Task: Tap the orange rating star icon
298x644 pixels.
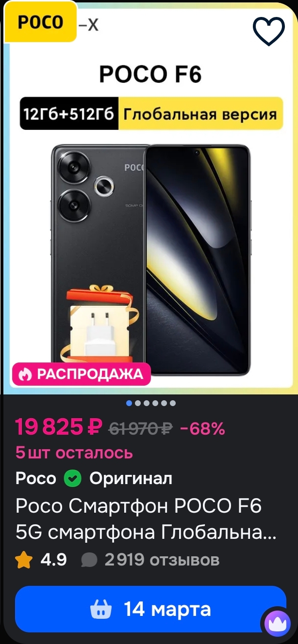Action: [24, 560]
